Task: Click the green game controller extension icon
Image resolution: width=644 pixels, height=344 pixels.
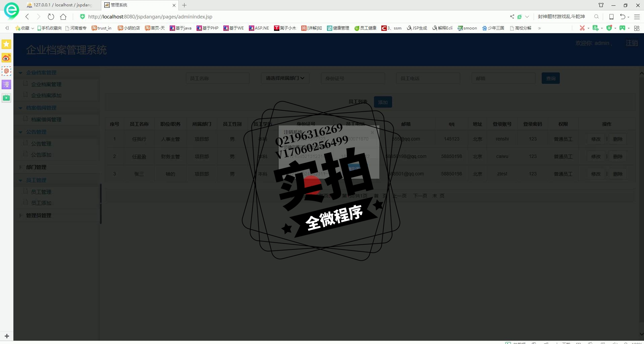Action: 622,28
